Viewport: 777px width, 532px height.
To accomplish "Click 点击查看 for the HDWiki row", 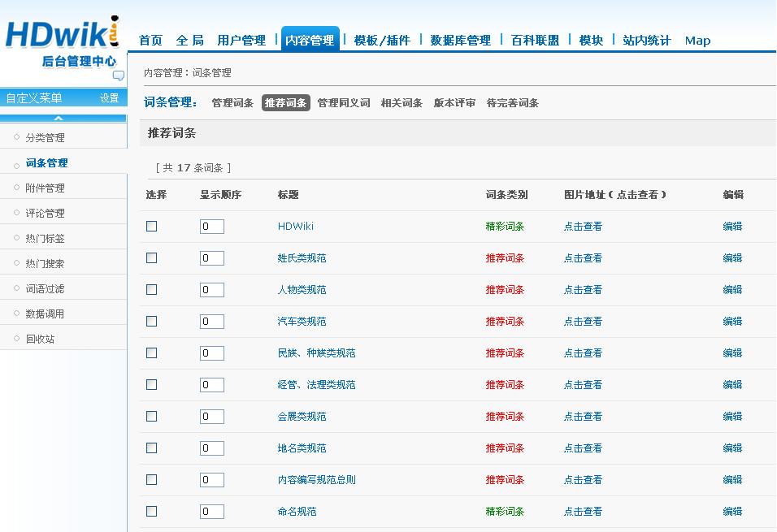I will (x=583, y=227).
